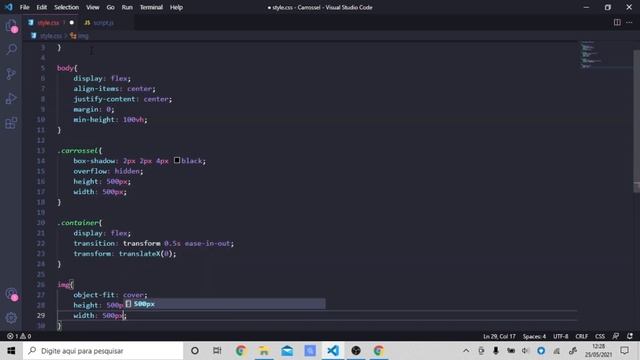Open the Selection menu
The width and height of the screenshot is (640, 360).
point(67,7)
